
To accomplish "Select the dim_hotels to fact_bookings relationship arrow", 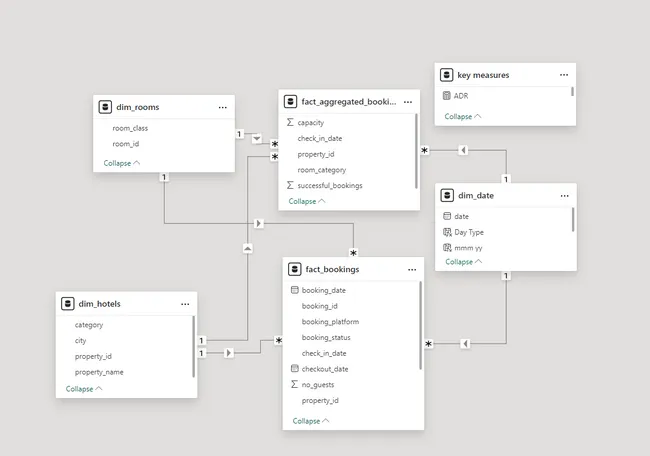I will point(228,353).
